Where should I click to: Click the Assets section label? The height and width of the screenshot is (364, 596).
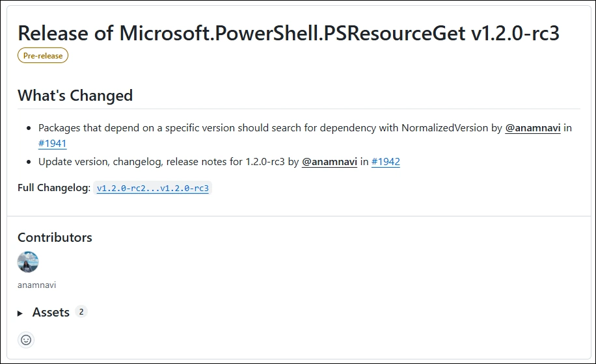pyautogui.click(x=51, y=313)
